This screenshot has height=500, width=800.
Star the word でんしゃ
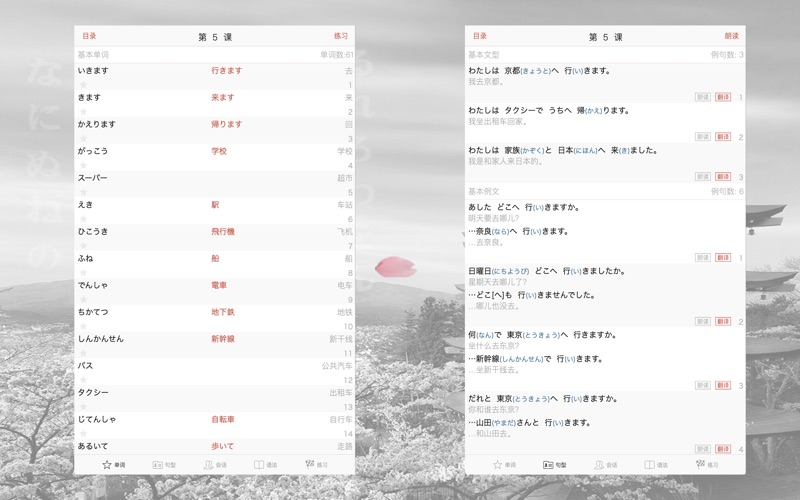[x=83, y=299]
